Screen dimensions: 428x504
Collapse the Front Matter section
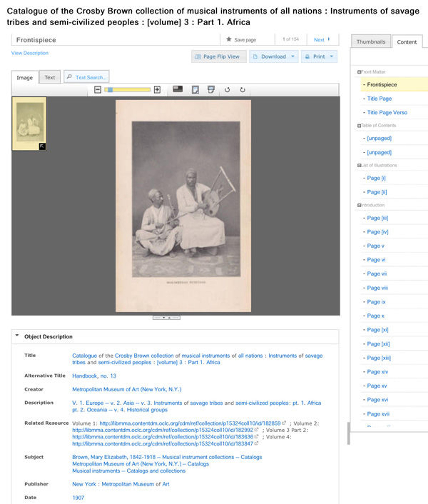359,72
